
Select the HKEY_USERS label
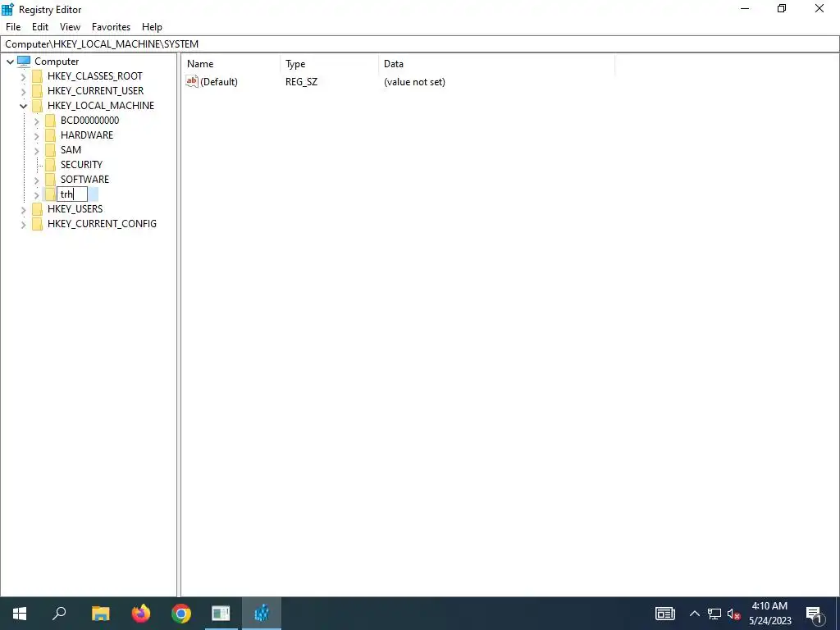(x=75, y=209)
